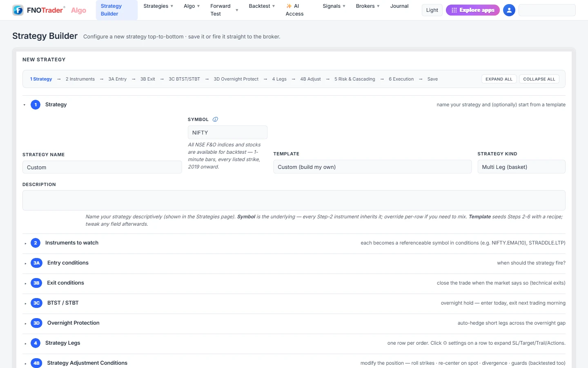Expand the Exit conditions section
This screenshot has width=588, height=368.
tap(25, 283)
